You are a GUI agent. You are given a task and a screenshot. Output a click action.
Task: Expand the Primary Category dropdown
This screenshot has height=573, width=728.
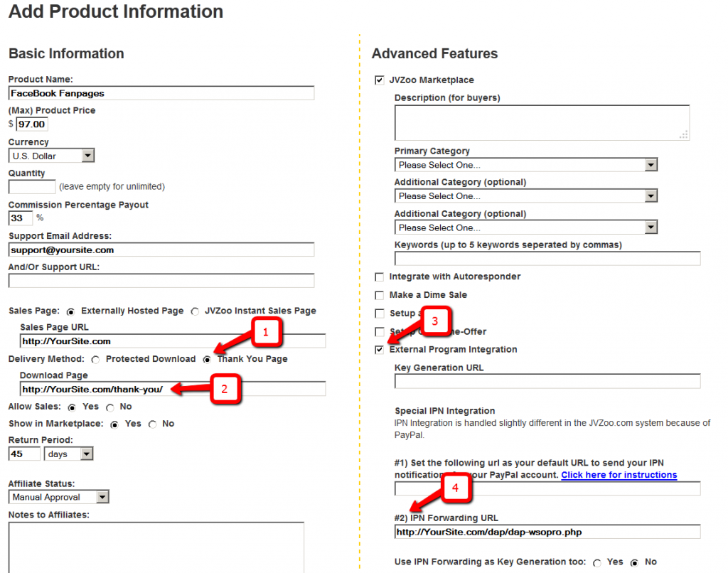526,165
